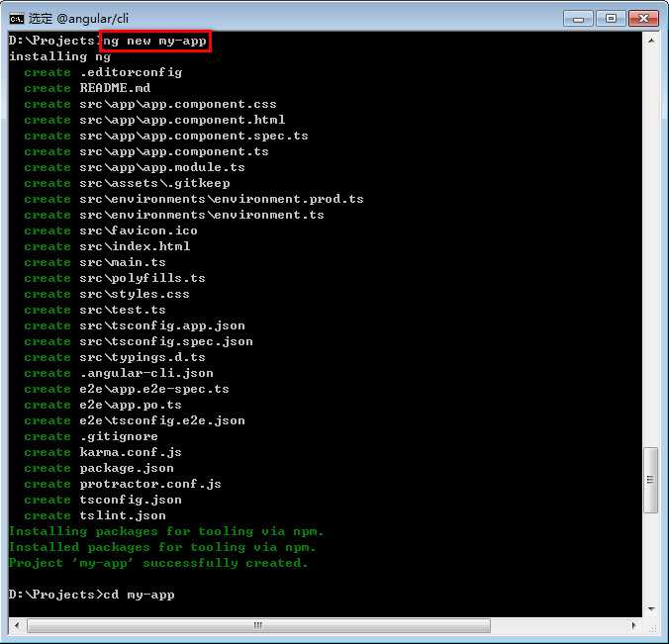The height and width of the screenshot is (644, 669).
Task: Close the @angular/cli console window
Action: tap(642, 18)
